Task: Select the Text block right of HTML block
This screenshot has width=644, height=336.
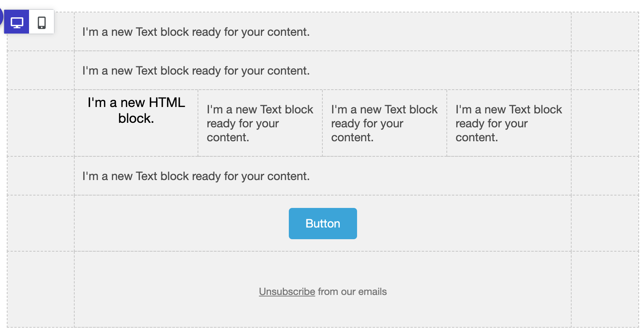Action: pyautogui.click(x=260, y=123)
